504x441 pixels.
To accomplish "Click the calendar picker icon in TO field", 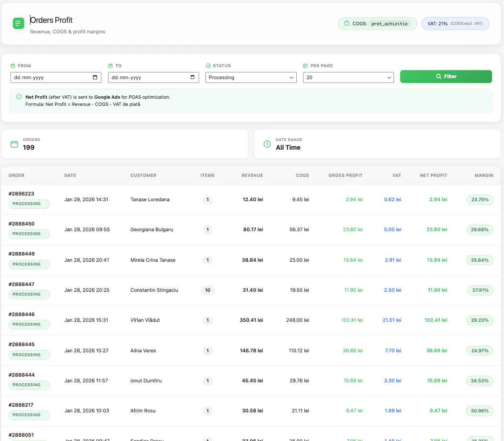I will coord(192,77).
